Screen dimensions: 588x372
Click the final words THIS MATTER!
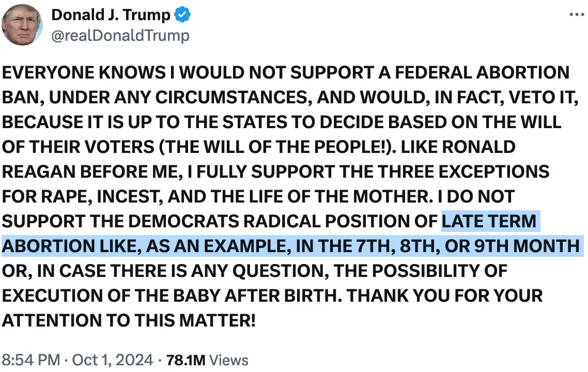195,320
